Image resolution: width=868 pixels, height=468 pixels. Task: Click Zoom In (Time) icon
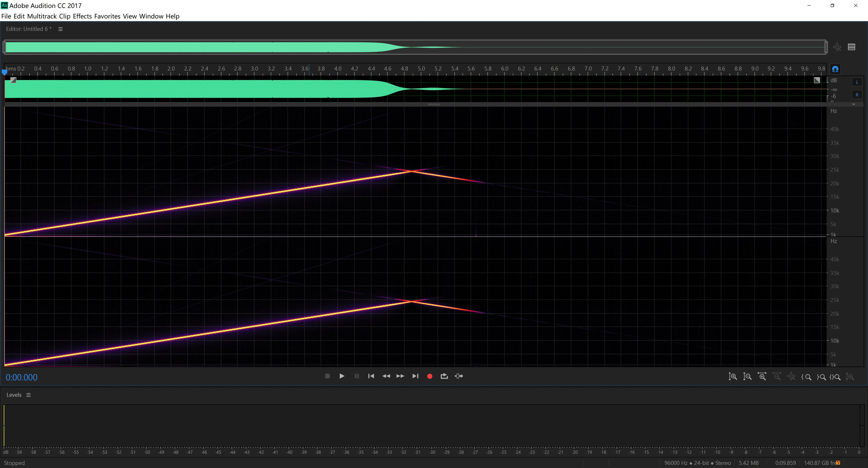click(762, 376)
